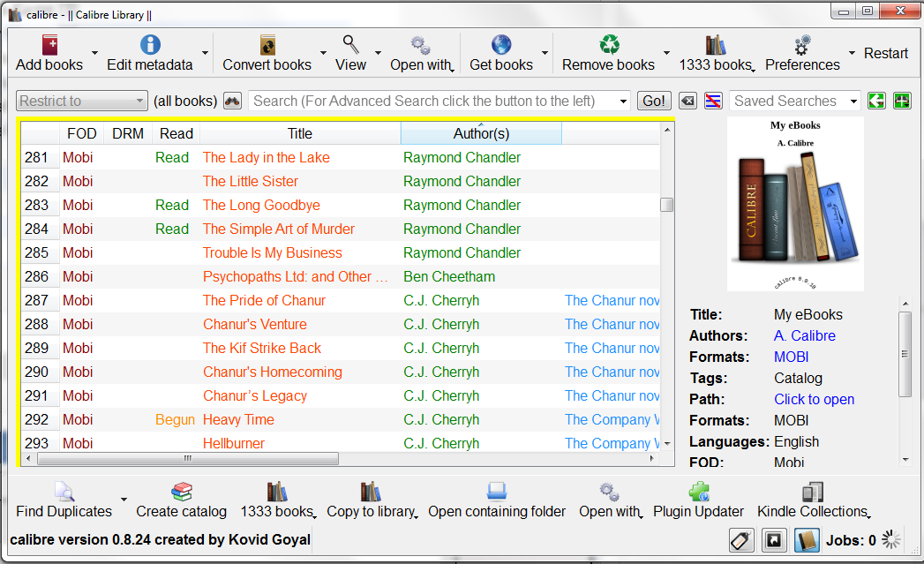
Task: Select Open with in top toolbar
Action: click(422, 54)
